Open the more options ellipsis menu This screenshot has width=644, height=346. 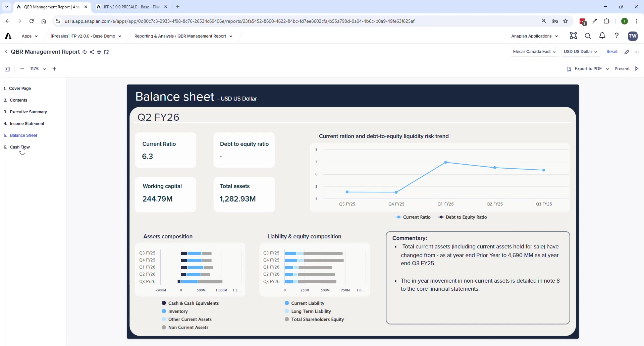(x=637, y=52)
